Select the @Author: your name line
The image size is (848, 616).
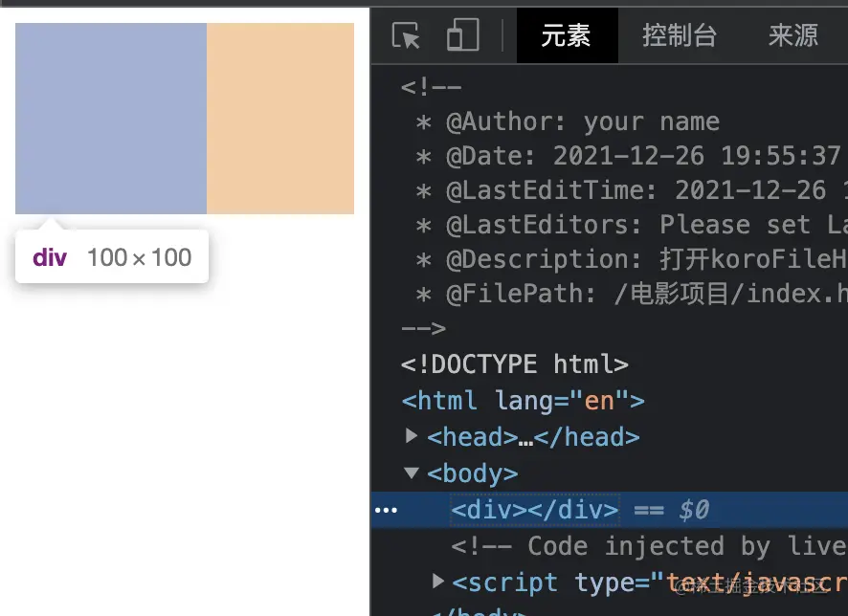[x=568, y=121]
